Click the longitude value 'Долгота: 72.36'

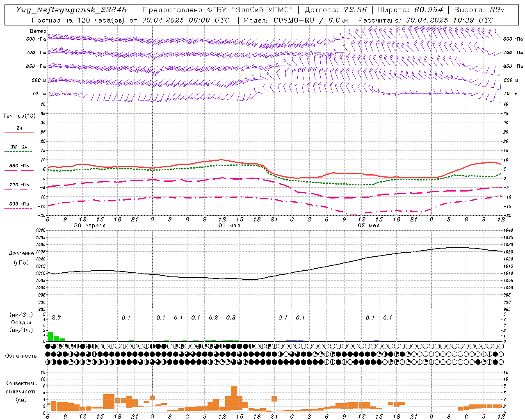(x=336, y=10)
